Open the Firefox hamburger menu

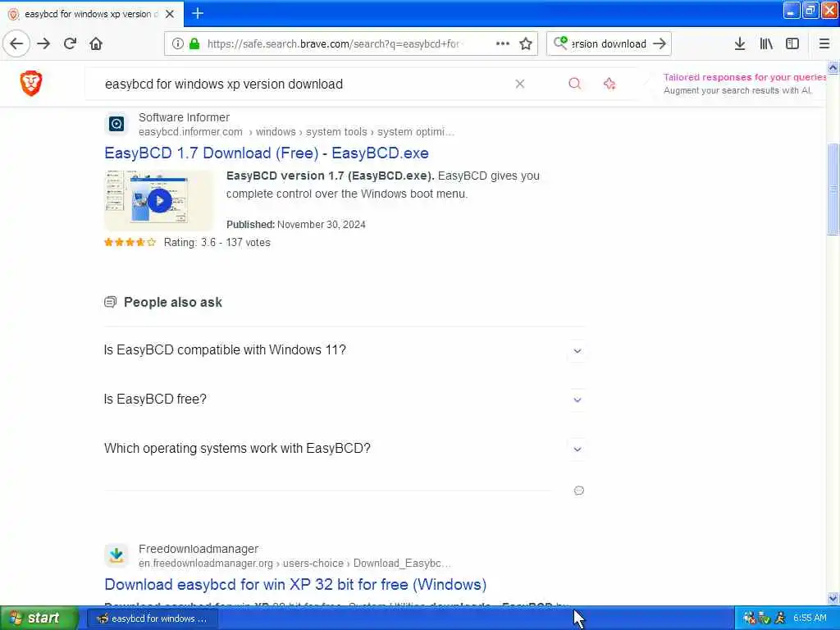[x=824, y=43]
